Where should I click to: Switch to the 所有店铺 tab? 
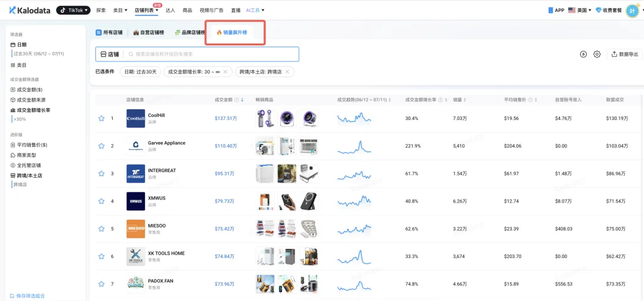(109, 32)
